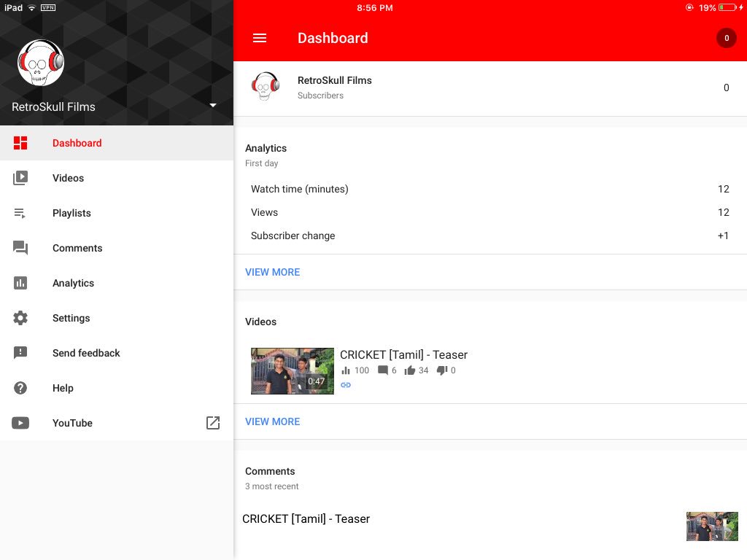Viewport: 747px width, 560px height.
Task: Tap the views bar icon on CRICKET video
Action: click(x=346, y=370)
